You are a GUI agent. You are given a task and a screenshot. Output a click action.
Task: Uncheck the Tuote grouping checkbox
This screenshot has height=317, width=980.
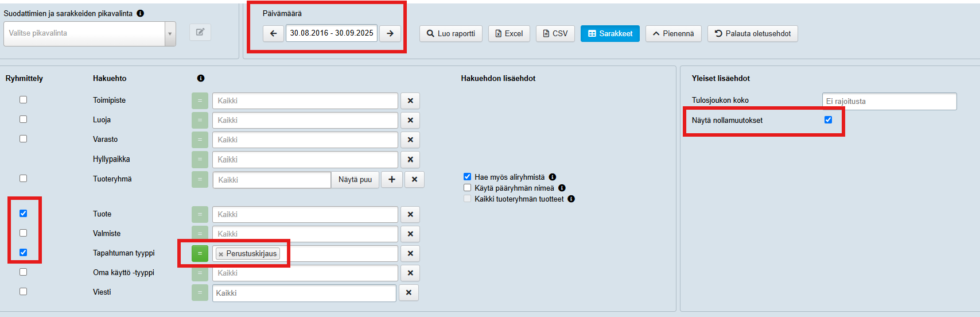tap(24, 213)
